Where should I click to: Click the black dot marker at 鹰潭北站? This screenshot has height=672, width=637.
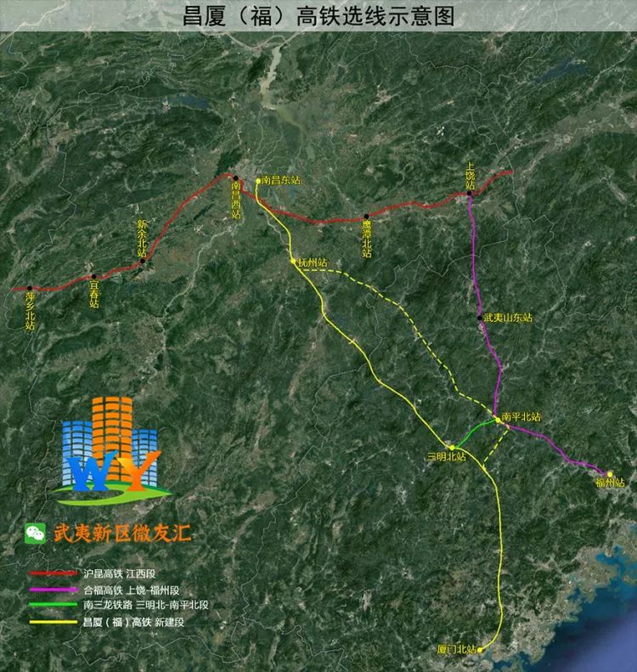coord(366,217)
